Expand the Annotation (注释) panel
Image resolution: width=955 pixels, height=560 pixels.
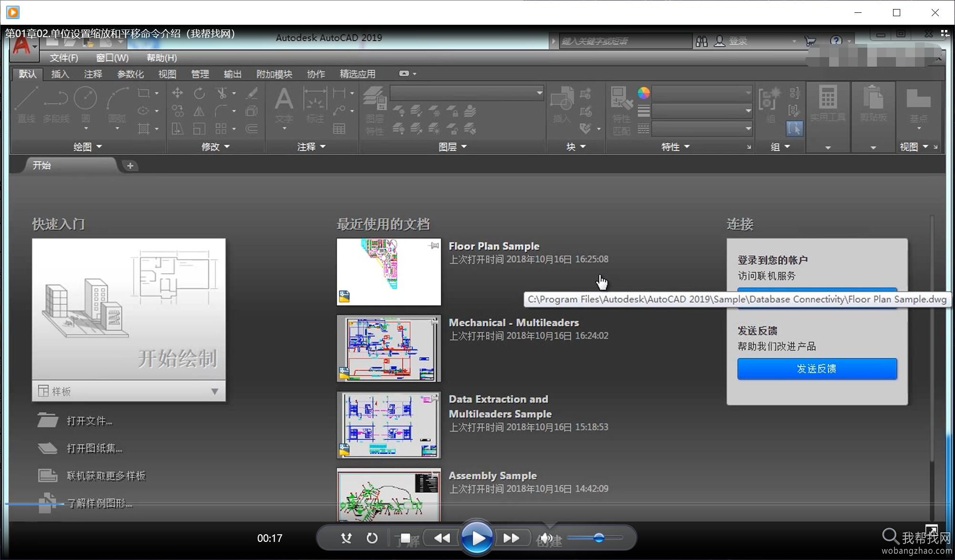(311, 147)
